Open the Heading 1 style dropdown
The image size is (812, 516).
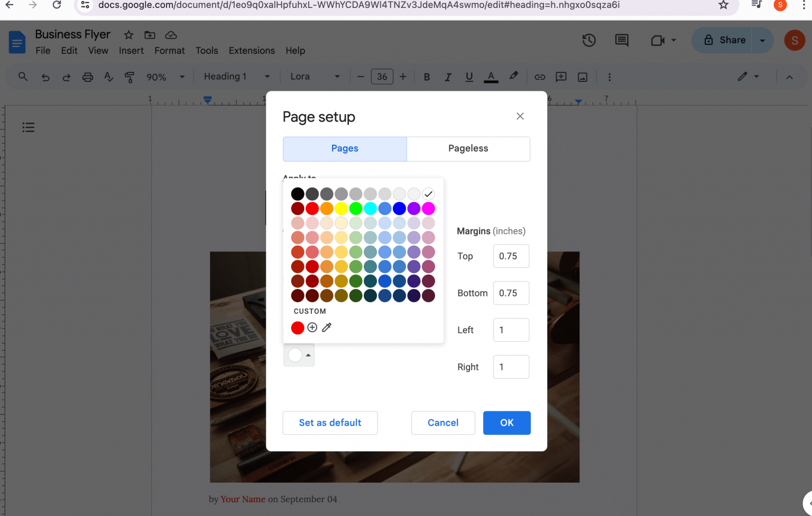(x=237, y=77)
